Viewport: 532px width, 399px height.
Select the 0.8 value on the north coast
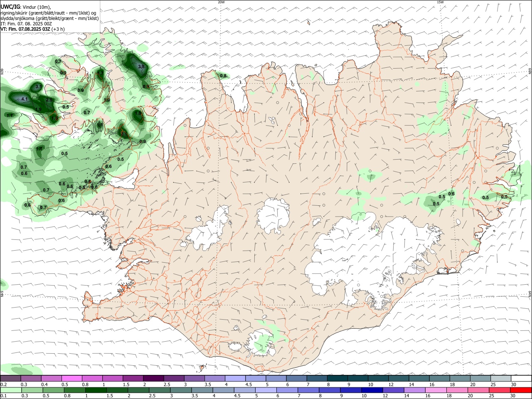(x=223, y=76)
